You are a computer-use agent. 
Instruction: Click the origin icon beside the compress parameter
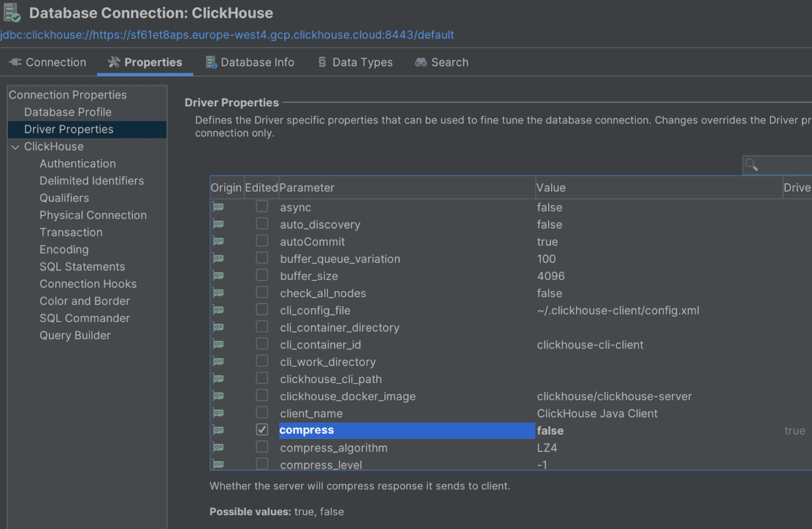(219, 430)
